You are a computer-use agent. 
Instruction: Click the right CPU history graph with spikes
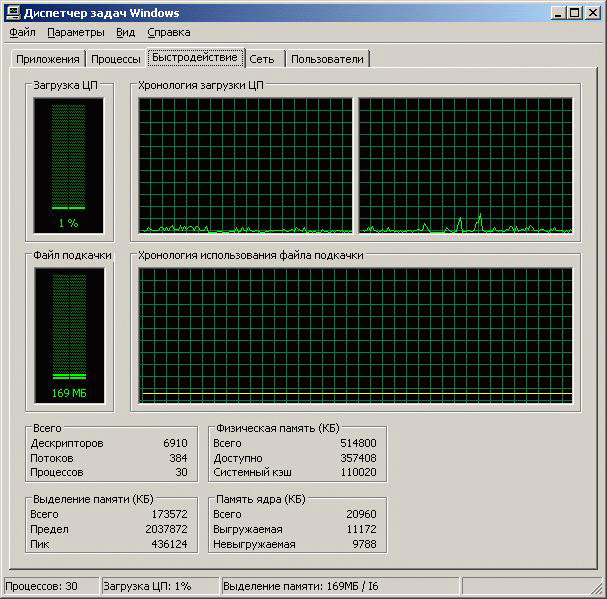pos(465,166)
